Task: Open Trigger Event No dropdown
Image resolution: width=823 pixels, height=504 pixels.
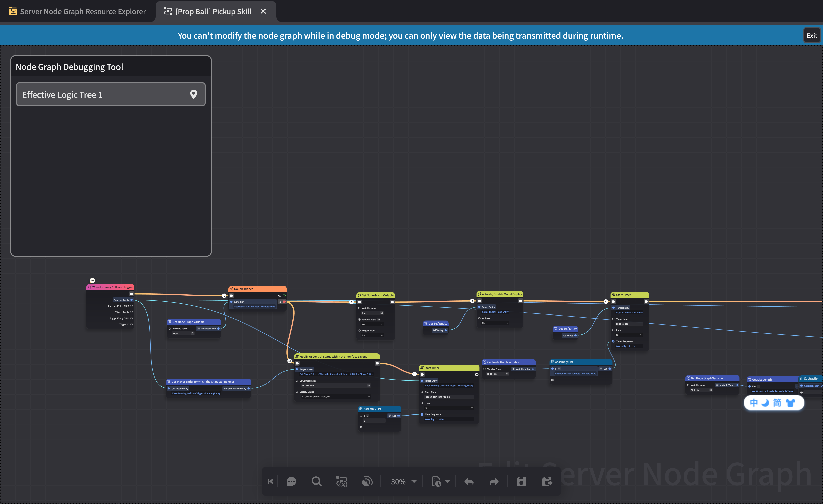Action: pyautogui.click(x=372, y=335)
